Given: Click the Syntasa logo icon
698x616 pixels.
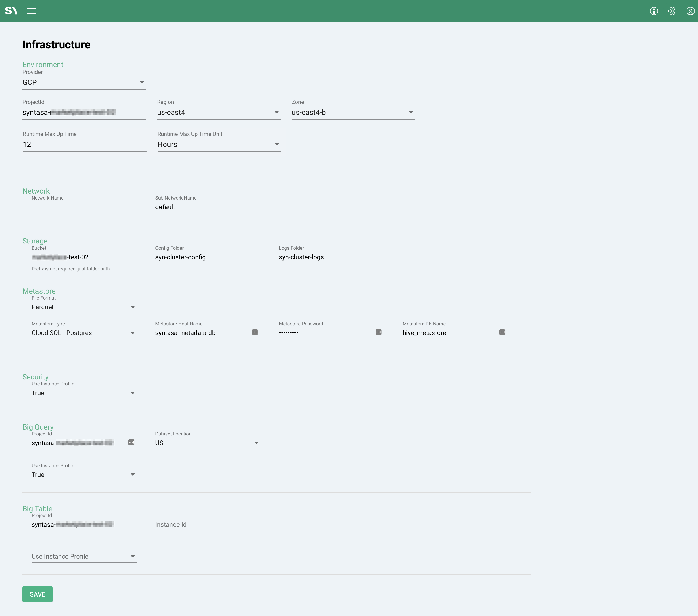Looking at the screenshot, I should [x=11, y=11].
